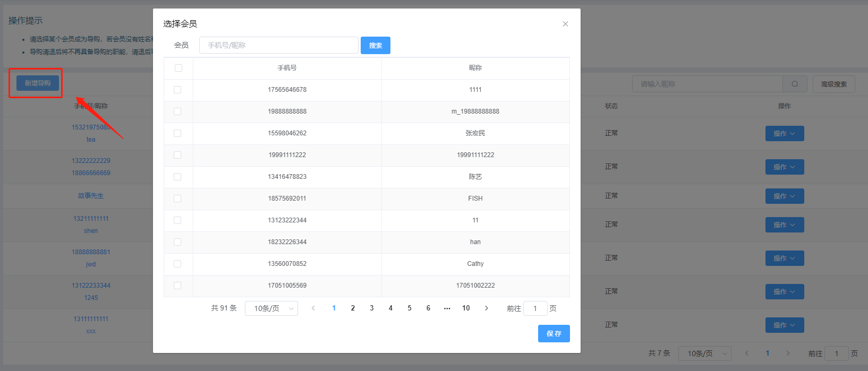Go to page 2 of member list
Screen dimensions: 868x371
click(353, 308)
